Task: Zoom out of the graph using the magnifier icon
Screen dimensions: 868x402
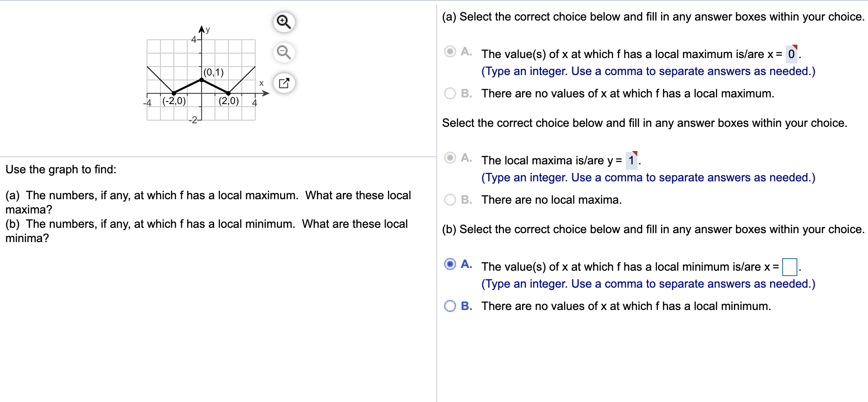Action: (285, 52)
